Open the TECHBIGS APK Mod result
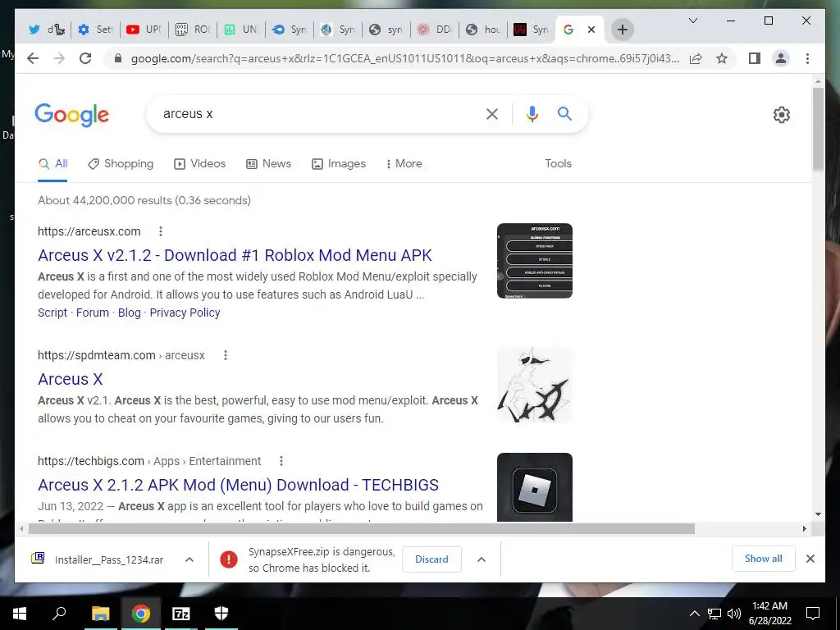 (238, 485)
